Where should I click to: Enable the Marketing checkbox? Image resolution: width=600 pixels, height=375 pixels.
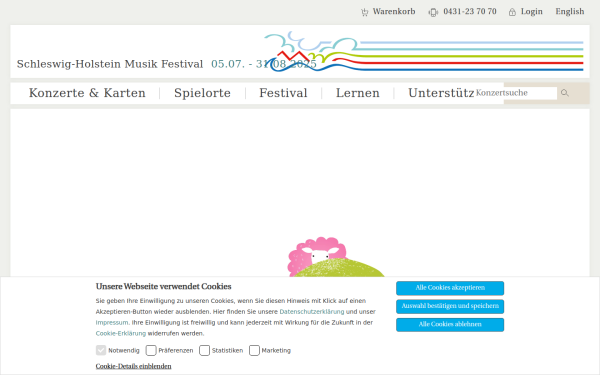click(x=254, y=350)
